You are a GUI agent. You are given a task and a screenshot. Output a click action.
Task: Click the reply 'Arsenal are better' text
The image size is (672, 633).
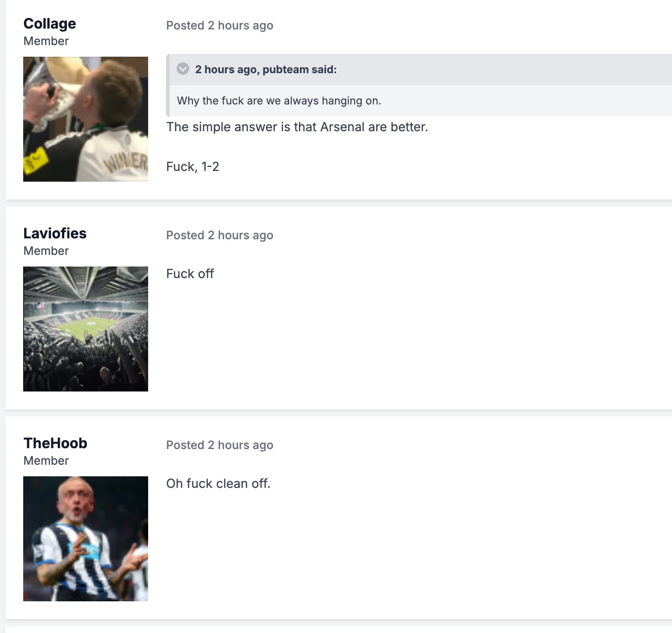[x=374, y=127]
